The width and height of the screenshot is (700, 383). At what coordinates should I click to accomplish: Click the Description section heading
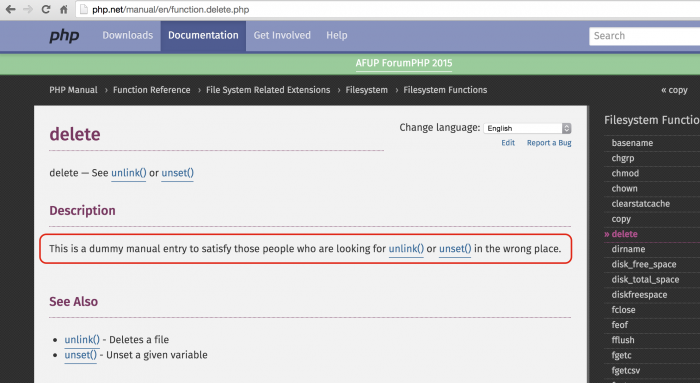coord(82,211)
